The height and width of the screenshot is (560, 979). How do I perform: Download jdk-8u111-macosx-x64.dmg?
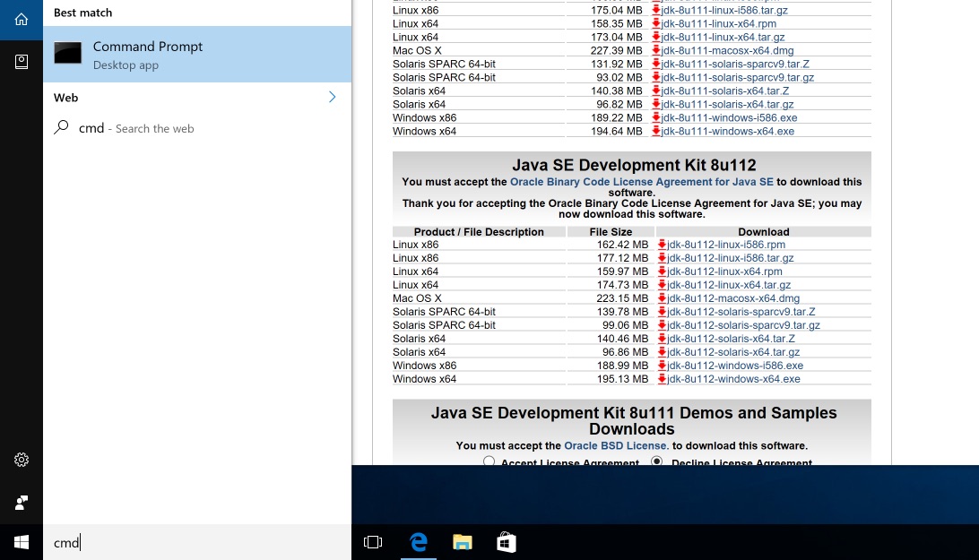(x=727, y=50)
